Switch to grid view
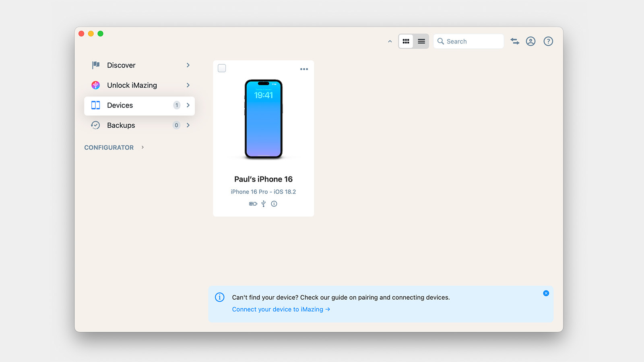 coord(406,41)
